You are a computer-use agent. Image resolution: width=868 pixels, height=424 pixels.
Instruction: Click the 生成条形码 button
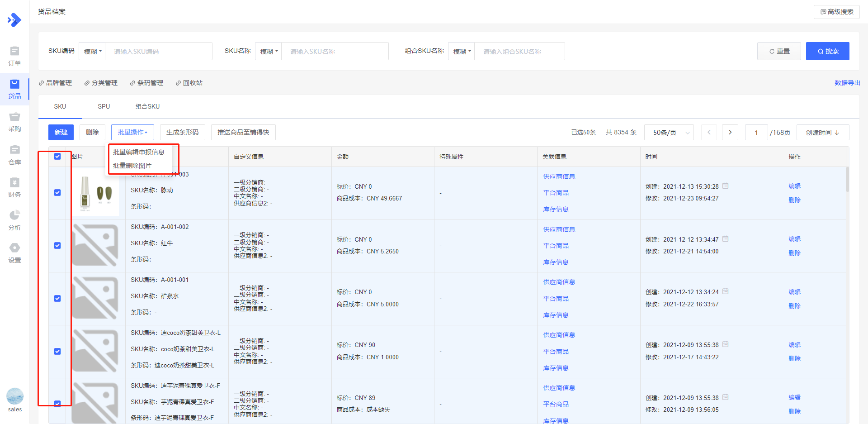pos(183,132)
